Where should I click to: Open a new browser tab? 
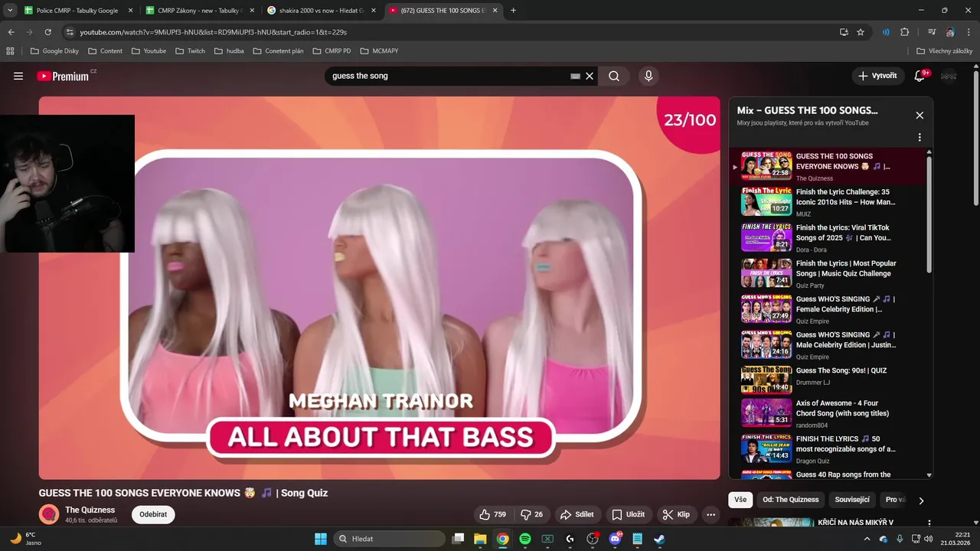[x=513, y=11]
